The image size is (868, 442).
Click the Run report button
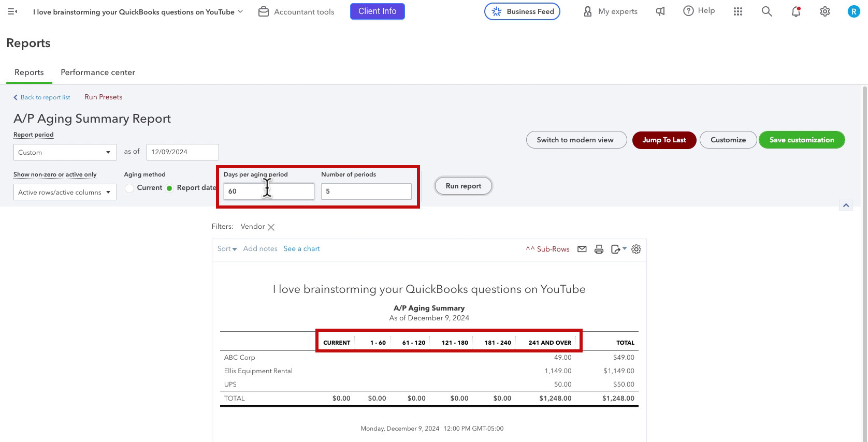coord(464,186)
